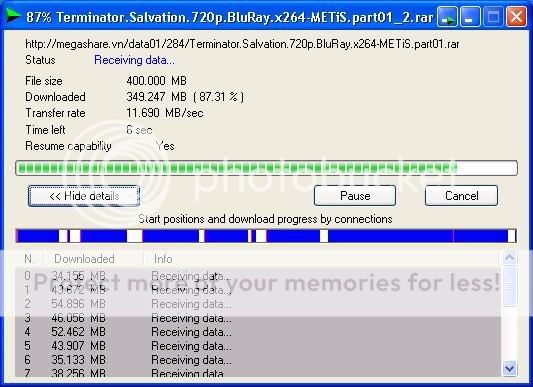The width and height of the screenshot is (533, 387).
Task: Select connection row 3 with 46.056 MB
Action: point(258,318)
